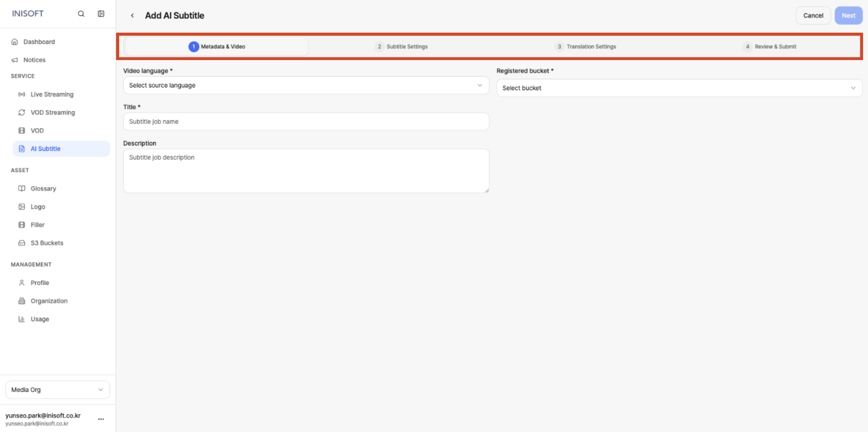Select the Metadata & Video step
The height and width of the screenshot is (432, 868).
216,47
